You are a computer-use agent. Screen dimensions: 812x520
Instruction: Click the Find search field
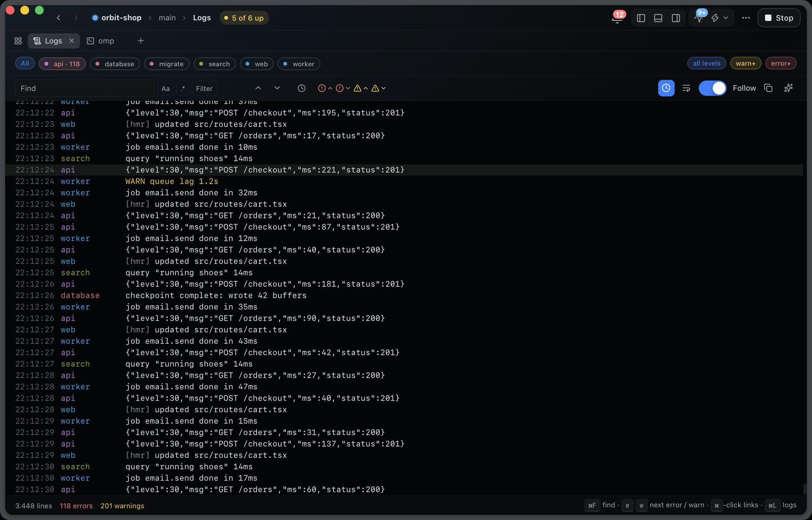tap(85, 88)
